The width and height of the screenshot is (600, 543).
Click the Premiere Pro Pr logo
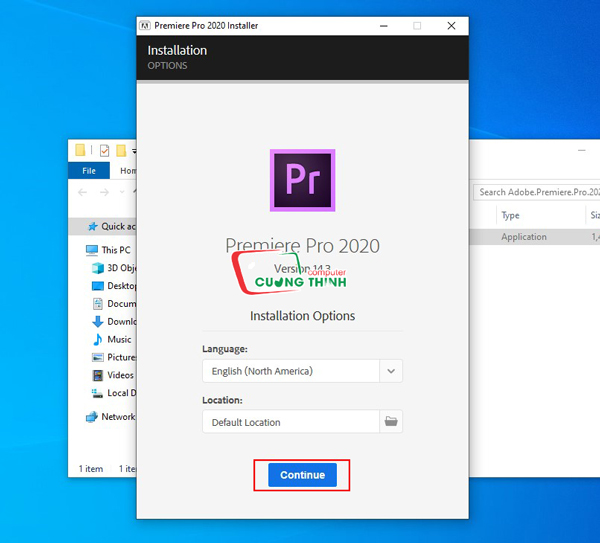coord(302,180)
